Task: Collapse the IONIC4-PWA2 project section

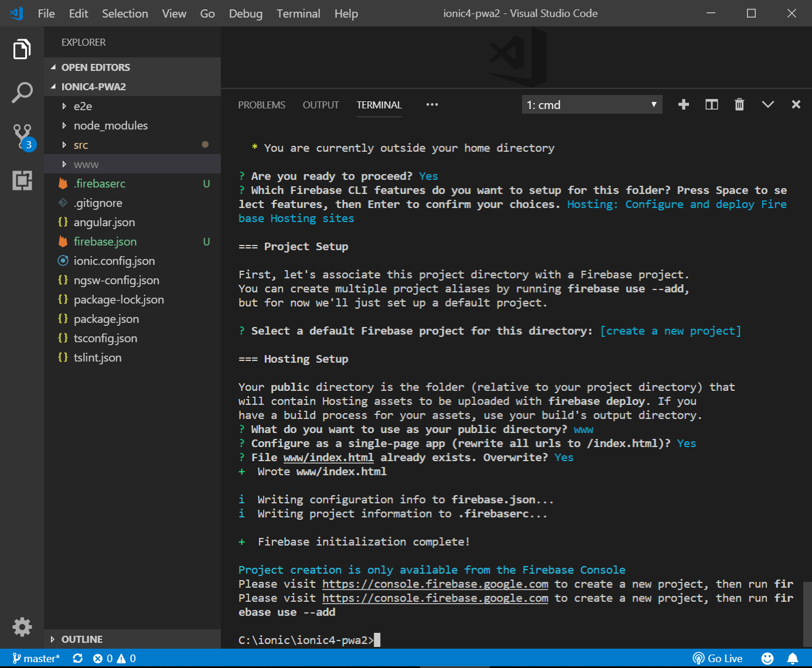Action: pyautogui.click(x=132, y=87)
